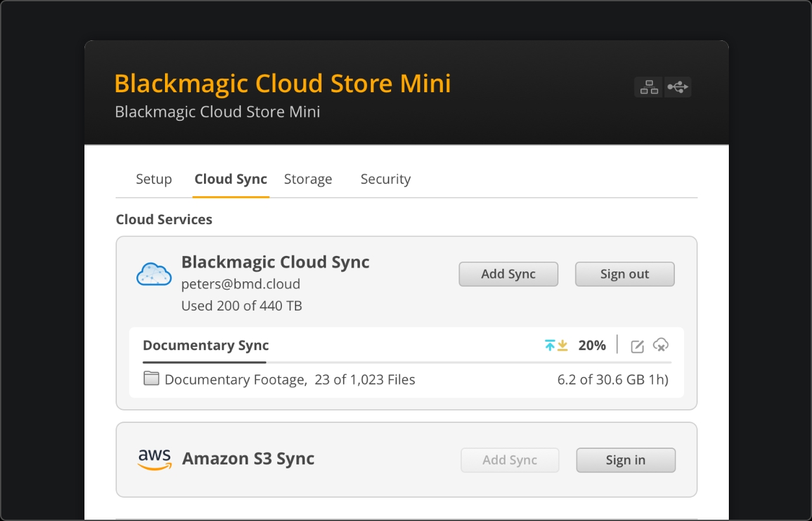The height and width of the screenshot is (521, 812).
Task: Click the network connection icon in header
Action: pos(649,87)
